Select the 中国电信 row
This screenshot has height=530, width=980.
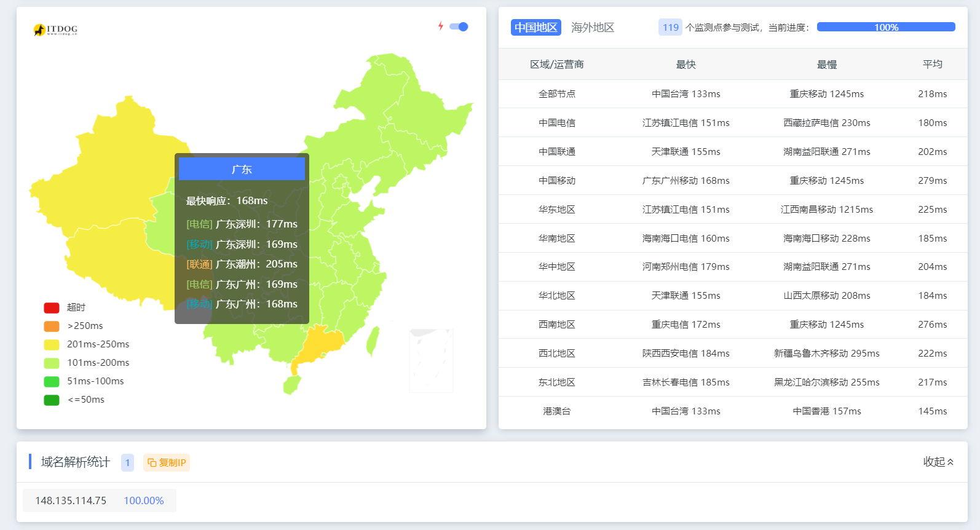[556, 123]
